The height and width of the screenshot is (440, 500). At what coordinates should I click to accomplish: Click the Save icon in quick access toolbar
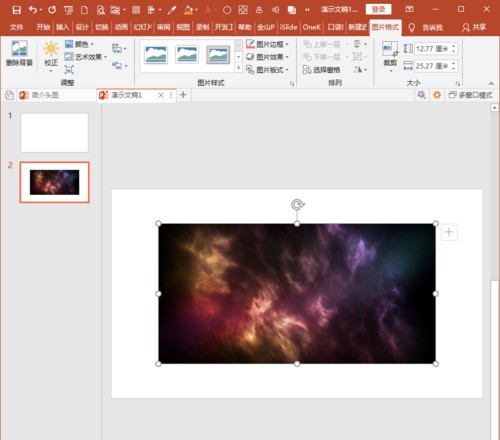16,10
